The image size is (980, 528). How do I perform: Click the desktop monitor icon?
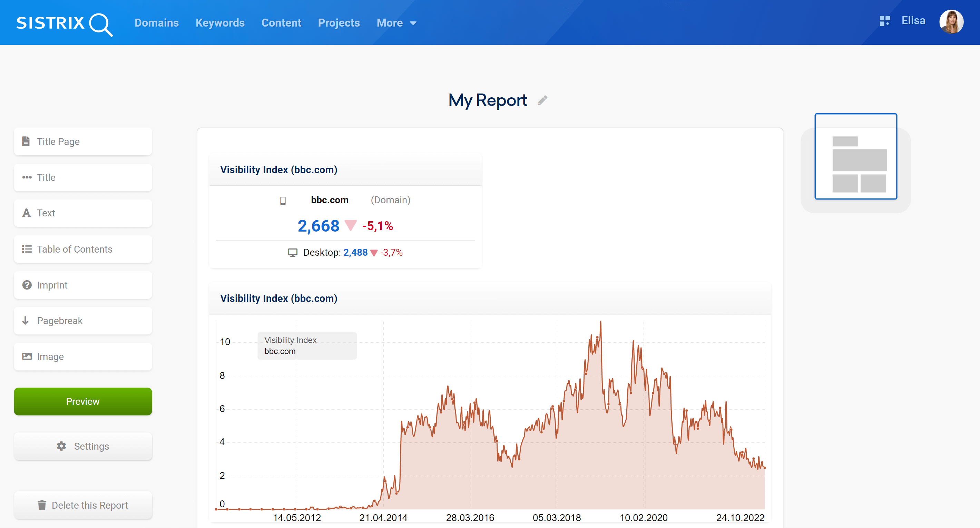(293, 253)
